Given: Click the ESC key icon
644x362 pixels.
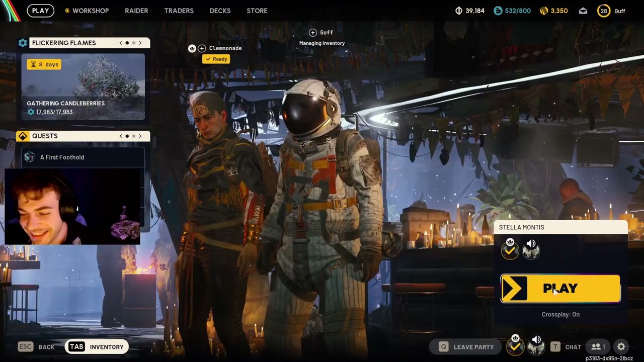Looking at the screenshot, I should tap(26, 346).
